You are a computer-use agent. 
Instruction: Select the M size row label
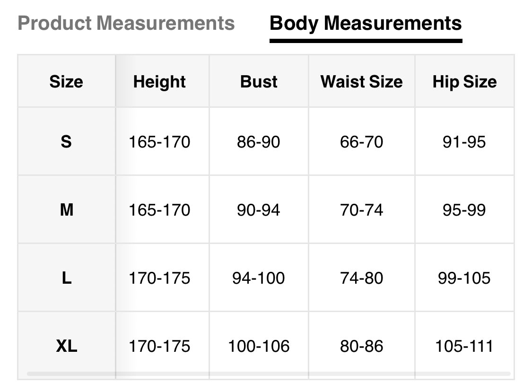[x=66, y=209]
